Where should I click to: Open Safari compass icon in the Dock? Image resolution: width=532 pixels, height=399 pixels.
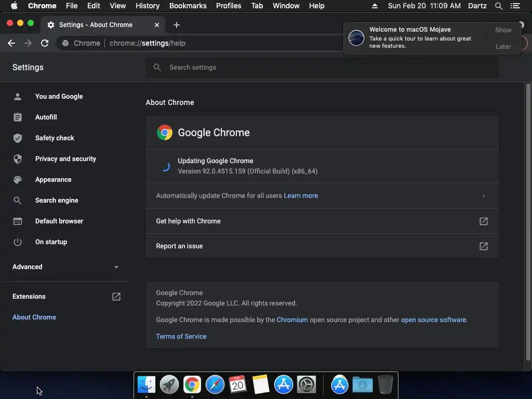coord(215,384)
